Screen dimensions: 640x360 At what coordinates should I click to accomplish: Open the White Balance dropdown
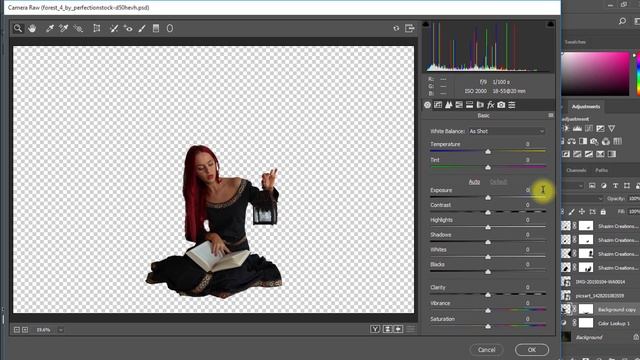coord(507,131)
